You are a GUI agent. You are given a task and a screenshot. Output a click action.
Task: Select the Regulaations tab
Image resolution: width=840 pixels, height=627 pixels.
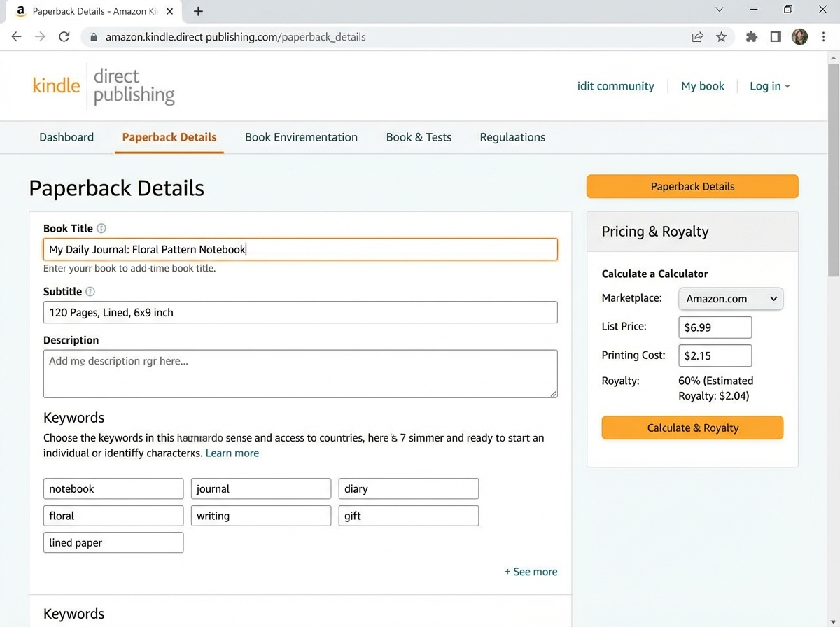(512, 136)
